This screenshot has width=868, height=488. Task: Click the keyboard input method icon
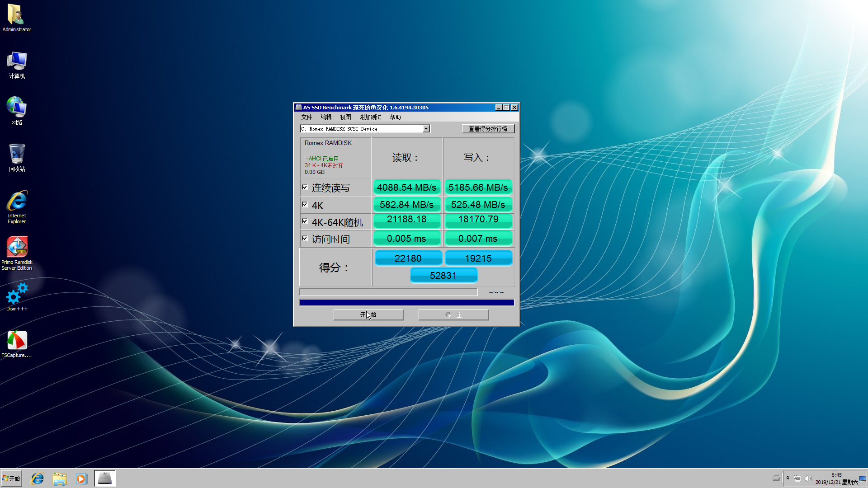(x=776, y=478)
